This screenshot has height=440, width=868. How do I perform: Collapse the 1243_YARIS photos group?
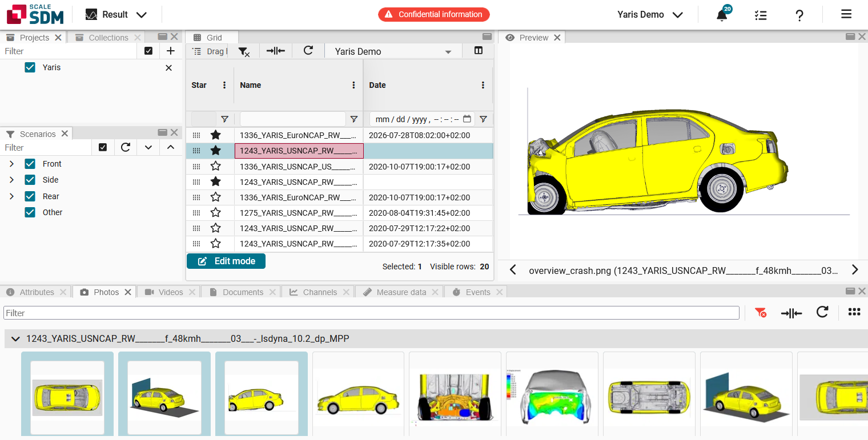[16, 339]
